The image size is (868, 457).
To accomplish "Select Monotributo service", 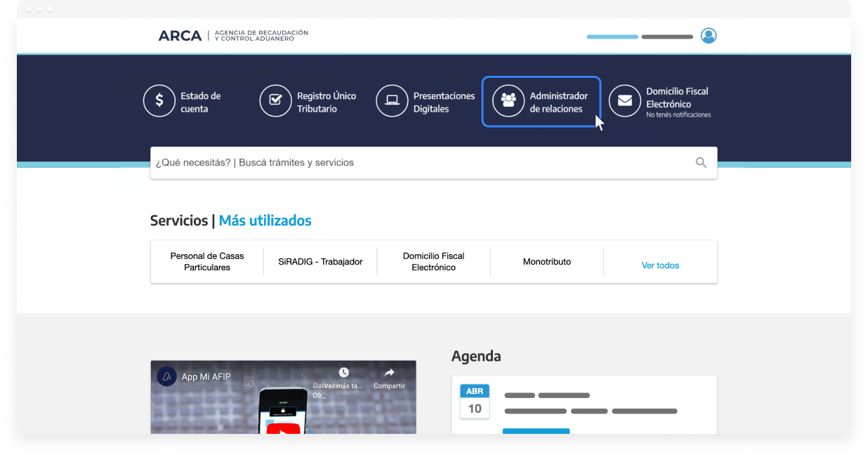I will 547,262.
